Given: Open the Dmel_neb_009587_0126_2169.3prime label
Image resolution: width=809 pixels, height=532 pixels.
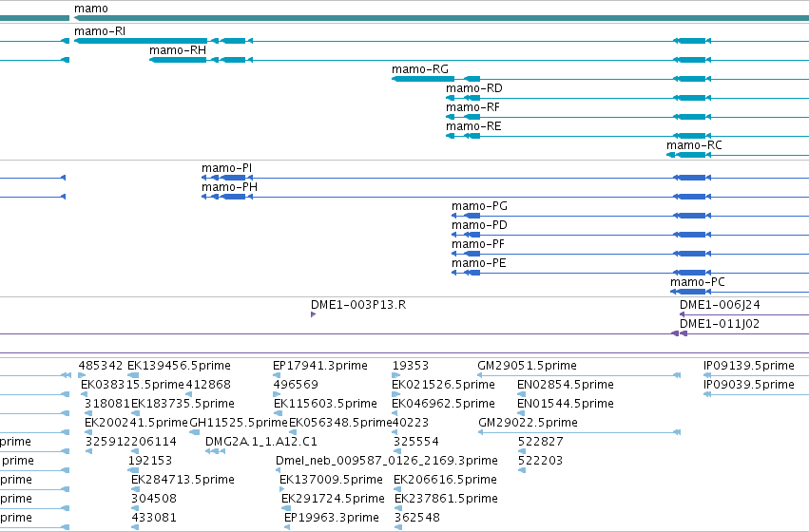Looking at the screenshot, I should point(387,462).
